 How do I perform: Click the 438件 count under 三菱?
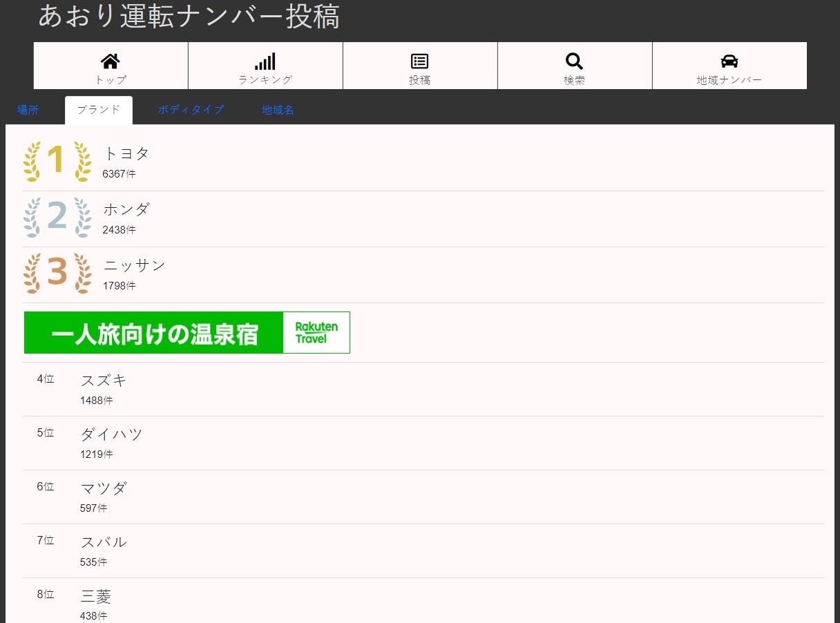(x=94, y=616)
